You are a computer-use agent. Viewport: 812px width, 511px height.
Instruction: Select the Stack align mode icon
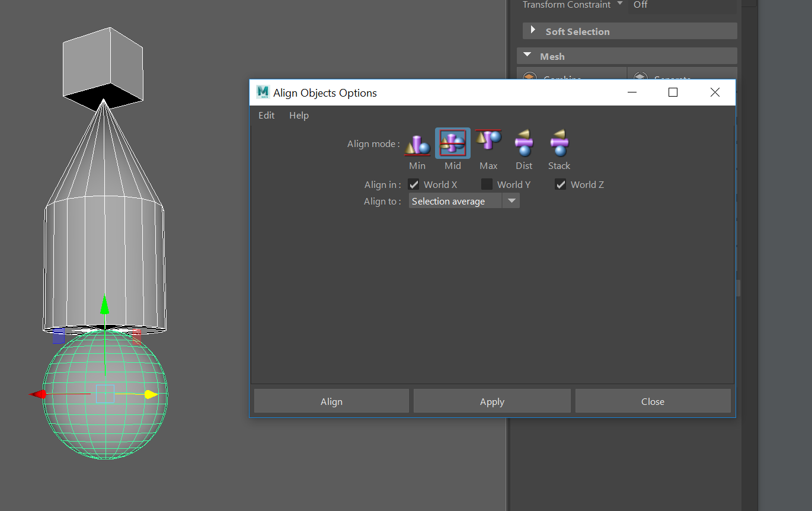point(559,143)
